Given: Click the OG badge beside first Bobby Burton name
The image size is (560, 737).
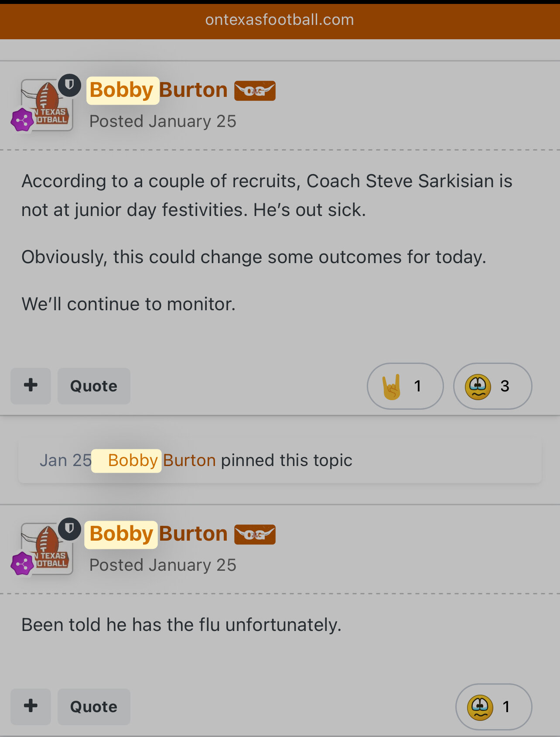Looking at the screenshot, I should (255, 91).
